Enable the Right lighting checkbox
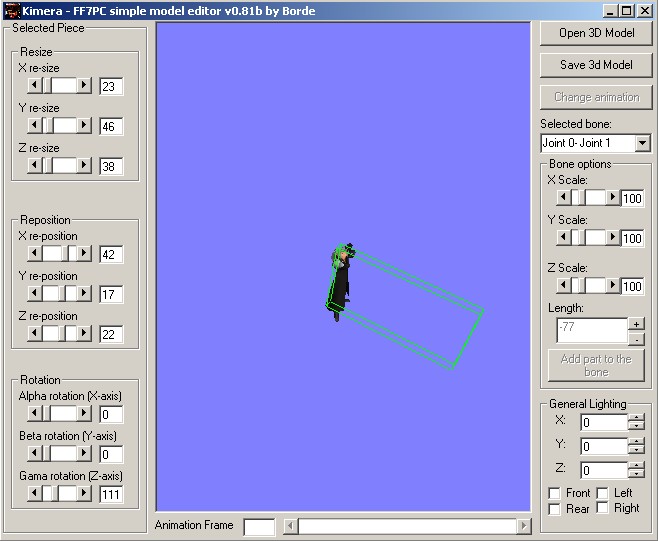Image resolution: width=658 pixels, height=541 pixels. click(602, 509)
